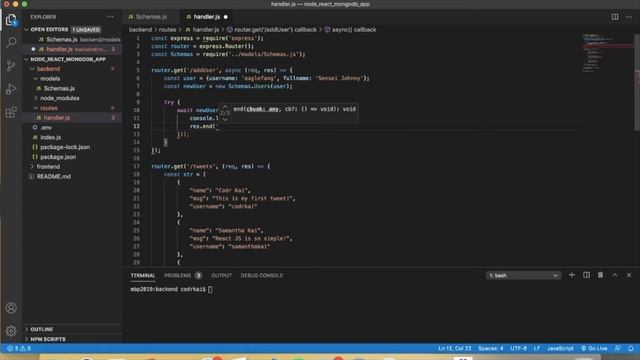Click routes in breadcrumb path
This screenshot has width=640, height=360.
(167, 29)
